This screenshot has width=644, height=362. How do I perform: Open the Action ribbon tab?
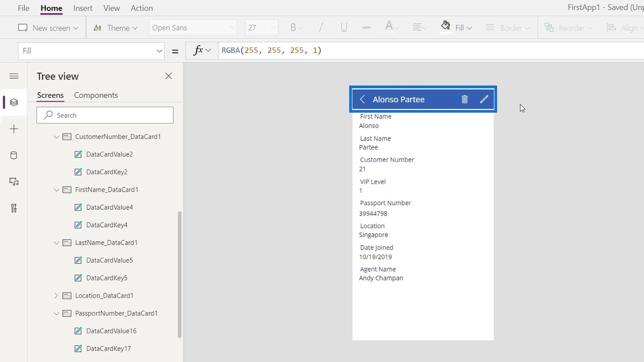click(x=142, y=8)
